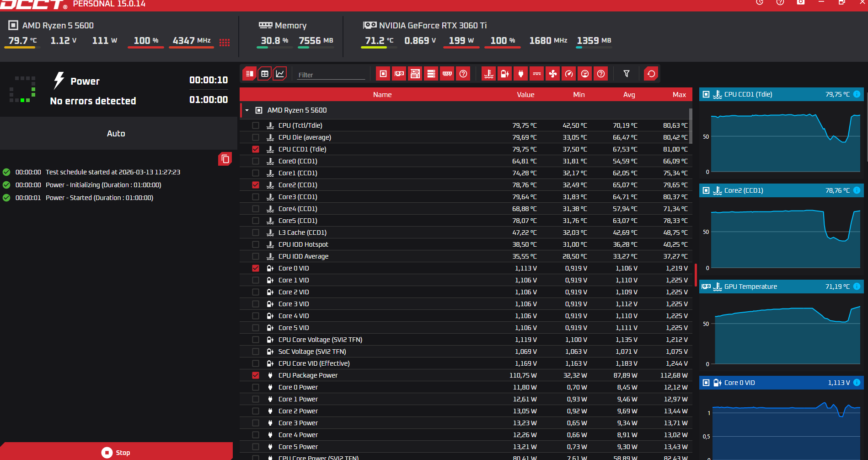Sort the table by the Max column
This screenshot has width=868, height=460.
pos(679,95)
